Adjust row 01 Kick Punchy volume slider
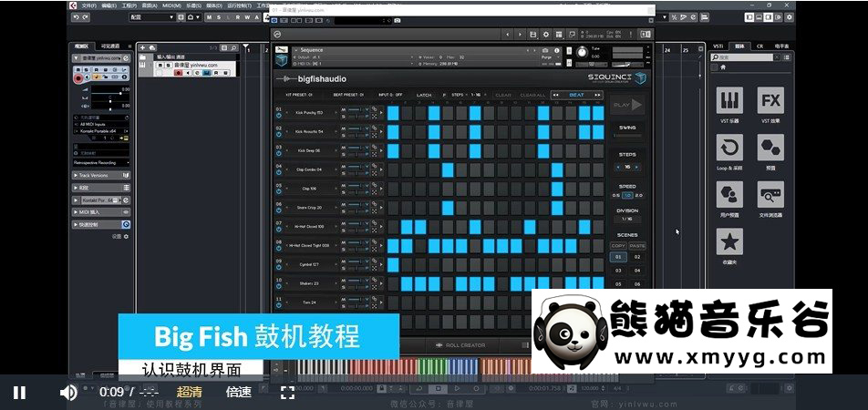868x410 pixels. point(356,109)
